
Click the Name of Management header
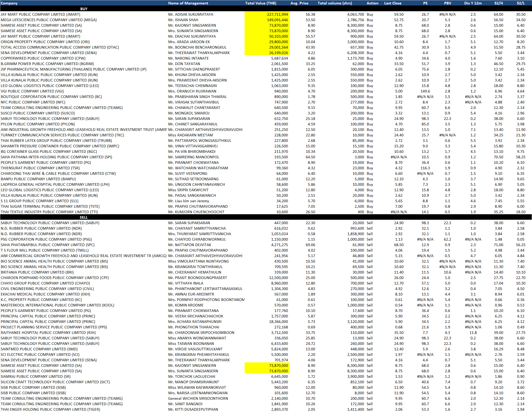(188, 3)
